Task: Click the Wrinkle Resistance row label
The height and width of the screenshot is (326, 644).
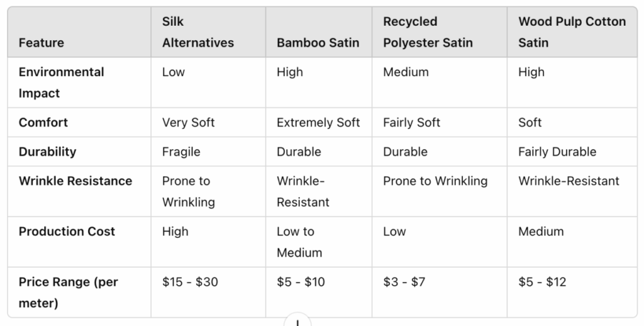Action: point(75,181)
